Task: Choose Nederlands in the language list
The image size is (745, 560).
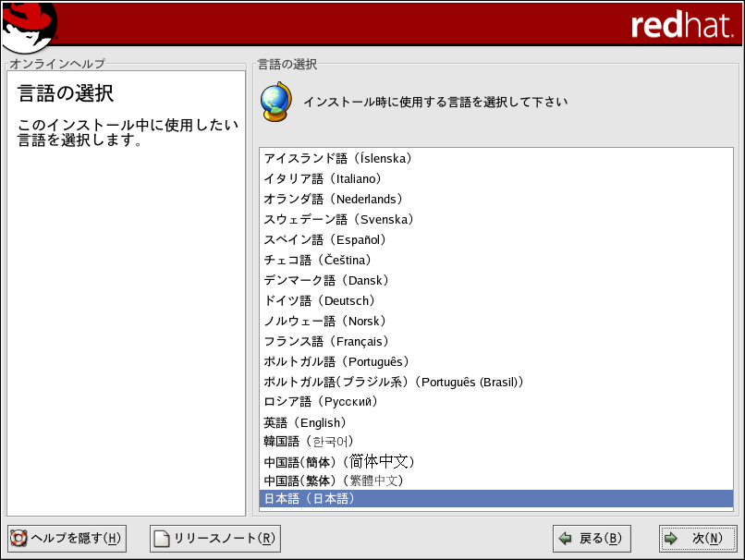Action: (x=334, y=199)
